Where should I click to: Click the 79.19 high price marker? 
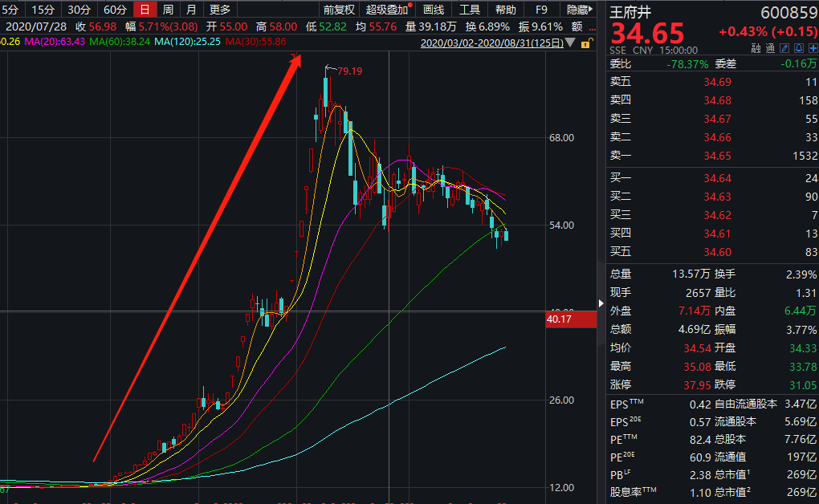[349, 71]
